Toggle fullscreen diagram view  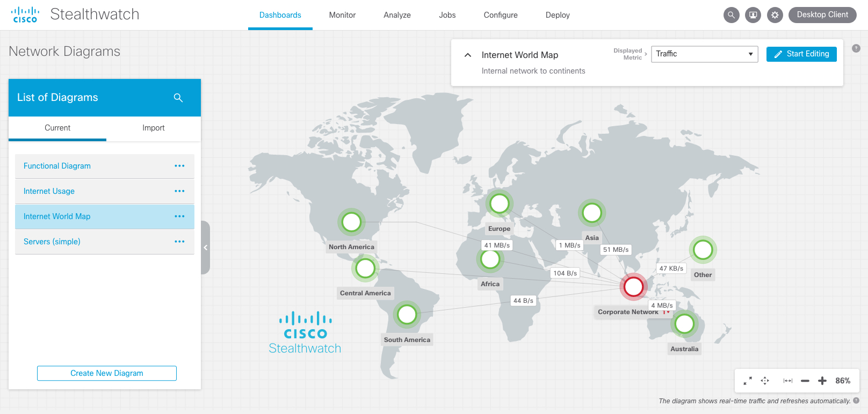tap(747, 381)
